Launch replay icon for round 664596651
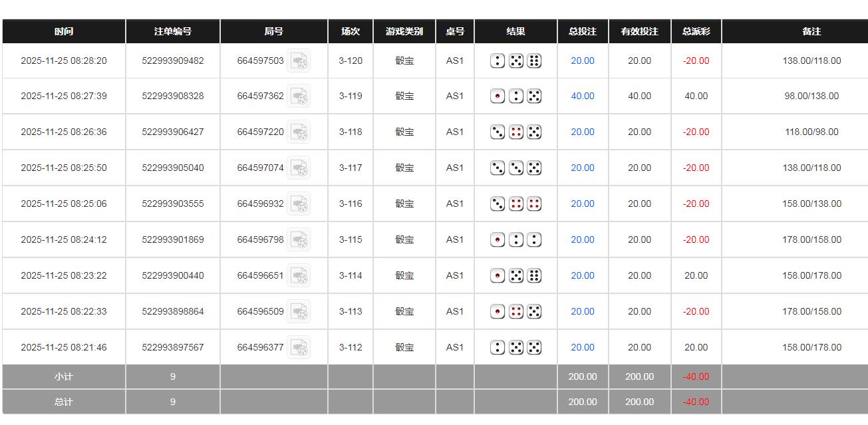This screenshot has width=868, height=425. [299, 276]
